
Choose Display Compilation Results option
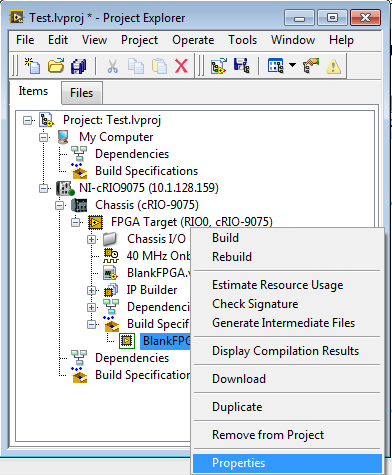pyautogui.click(x=286, y=351)
